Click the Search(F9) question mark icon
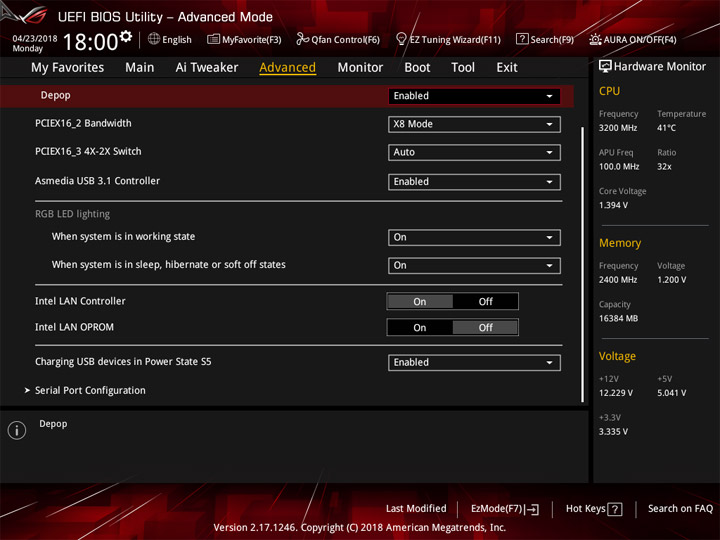Screen dimensions: 720x540 pyautogui.click(x=522, y=39)
